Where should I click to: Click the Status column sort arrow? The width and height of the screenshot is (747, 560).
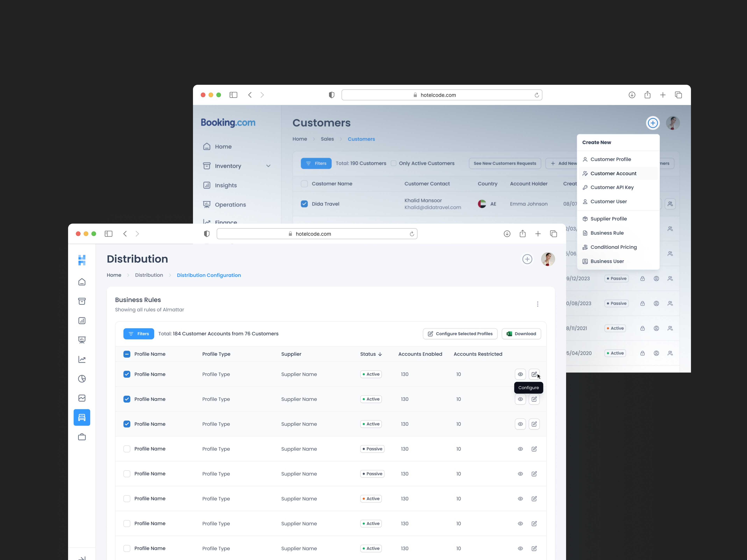point(380,354)
